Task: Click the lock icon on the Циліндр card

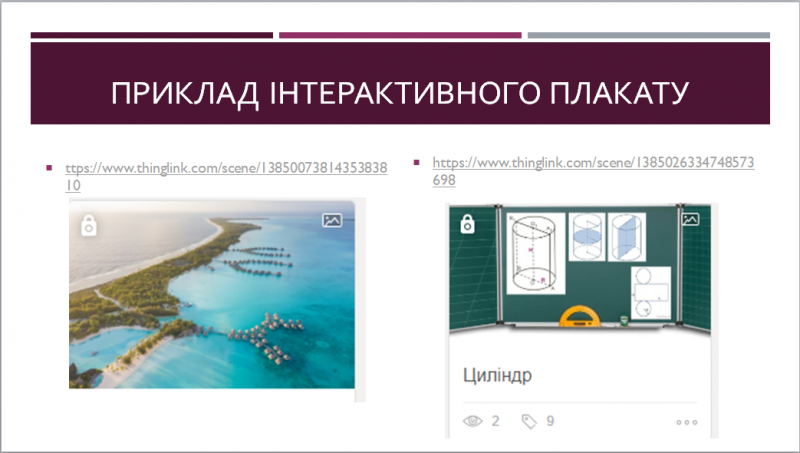Action: [467, 224]
